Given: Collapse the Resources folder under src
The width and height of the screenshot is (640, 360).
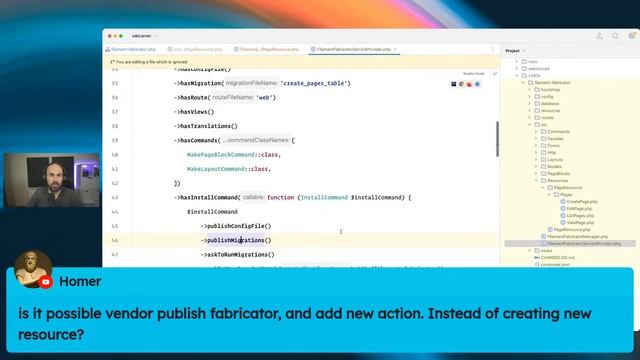Looking at the screenshot, I should point(536,180).
